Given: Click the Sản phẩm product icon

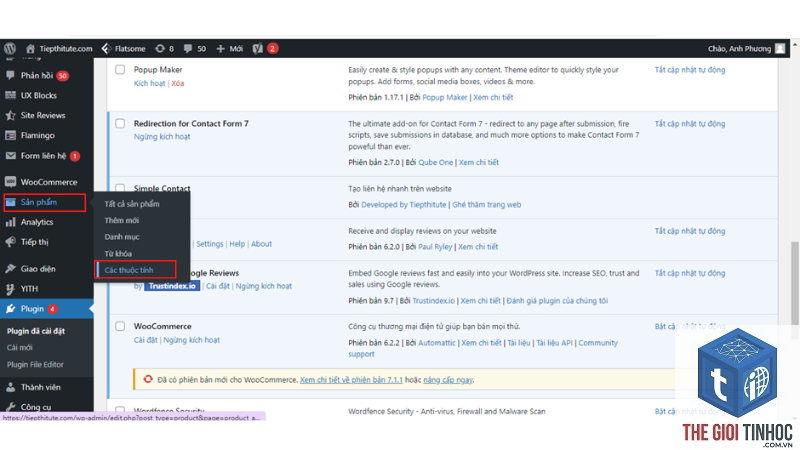Looking at the screenshot, I should 10,202.
